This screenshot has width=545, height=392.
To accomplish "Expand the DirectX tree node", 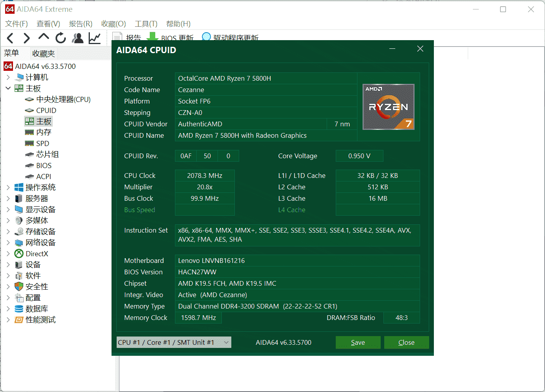I will [8, 253].
